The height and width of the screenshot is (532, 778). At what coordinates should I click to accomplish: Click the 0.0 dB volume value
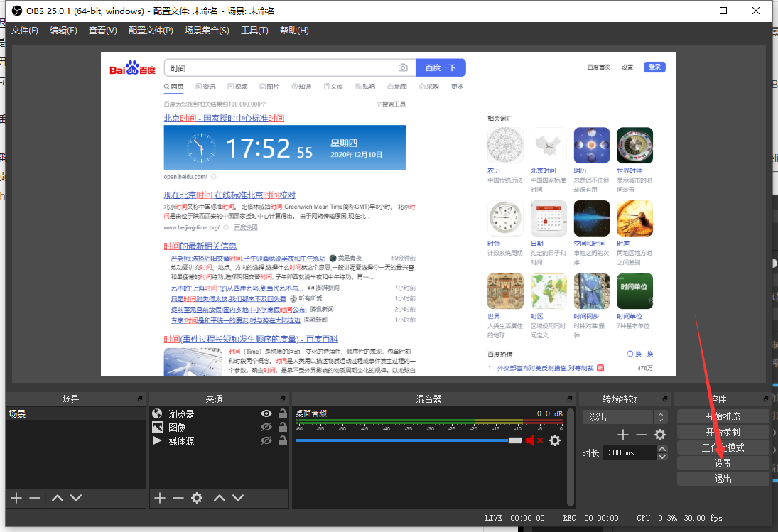pos(550,413)
